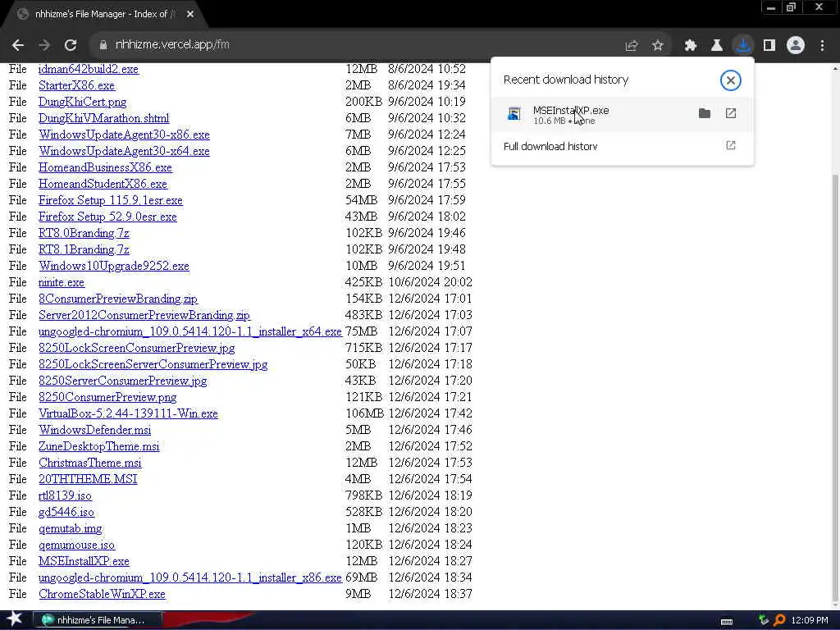Close the recent download history popup
This screenshot has height=630, width=840.
coord(730,80)
